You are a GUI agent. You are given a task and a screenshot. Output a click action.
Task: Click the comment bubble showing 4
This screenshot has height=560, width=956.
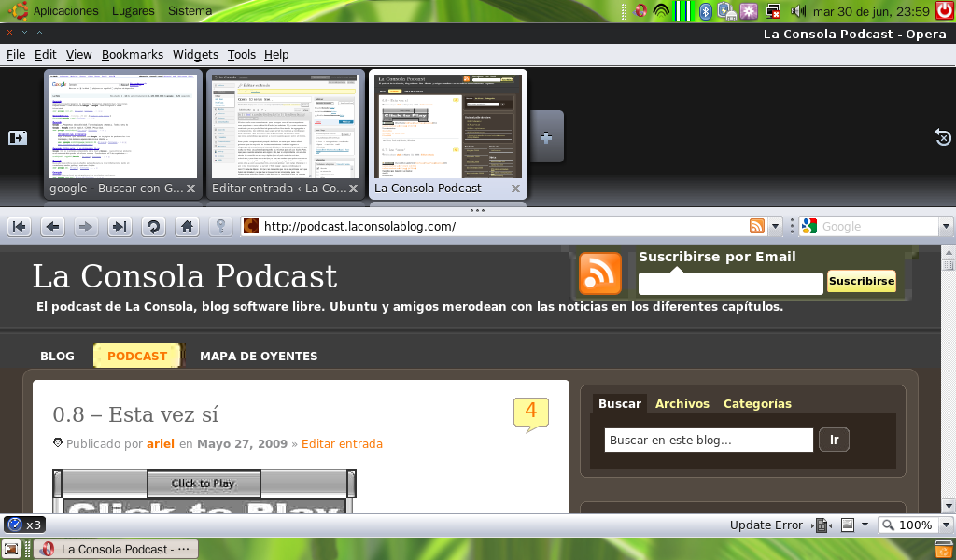[x=531, y=413]
